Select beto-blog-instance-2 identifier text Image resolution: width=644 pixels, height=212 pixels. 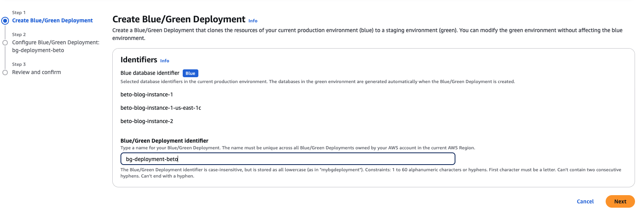(x=147, y=121)
